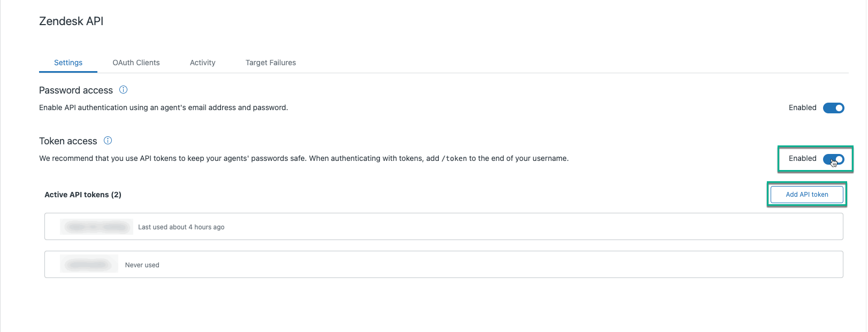Select the Settings tab
Screen dimensions: 868x332
tap(68, 63)
